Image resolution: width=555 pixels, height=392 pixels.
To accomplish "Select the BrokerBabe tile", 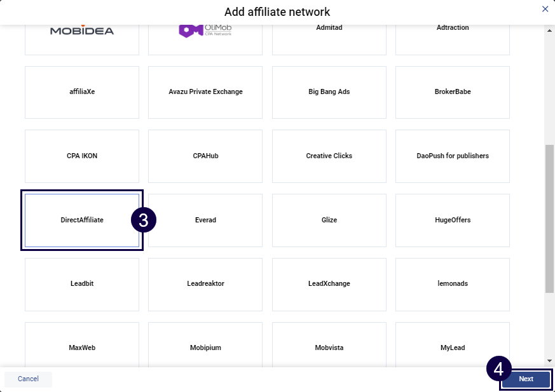I will [452, 91].
